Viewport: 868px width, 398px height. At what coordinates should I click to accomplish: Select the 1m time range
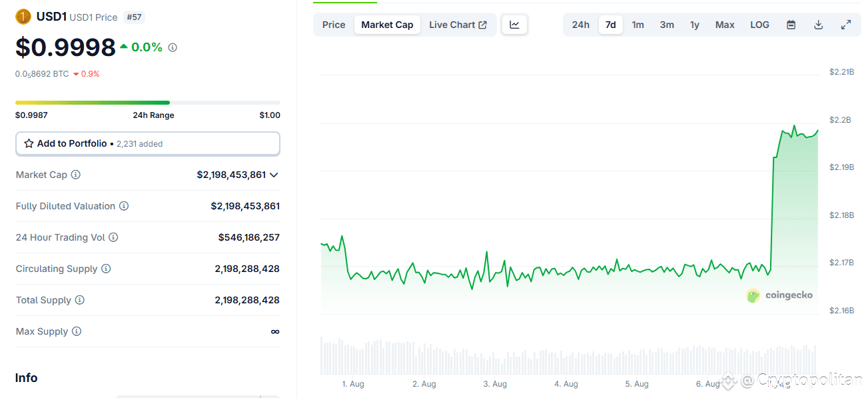638,25
